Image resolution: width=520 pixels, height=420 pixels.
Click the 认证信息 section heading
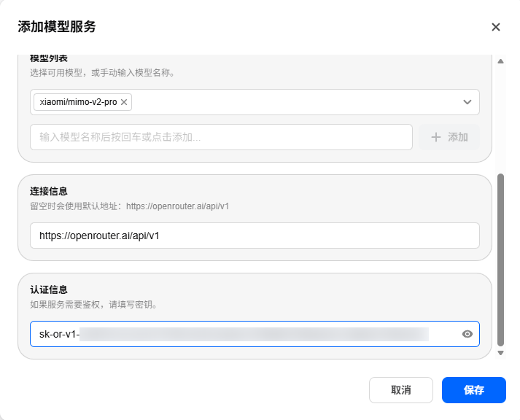point(49,289)
